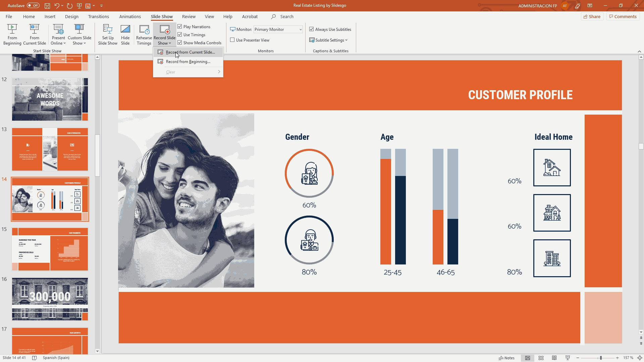The height and width of the screenshot is (362, 644).
Task: Switch to Slide Sorter view
Action: 541,358
